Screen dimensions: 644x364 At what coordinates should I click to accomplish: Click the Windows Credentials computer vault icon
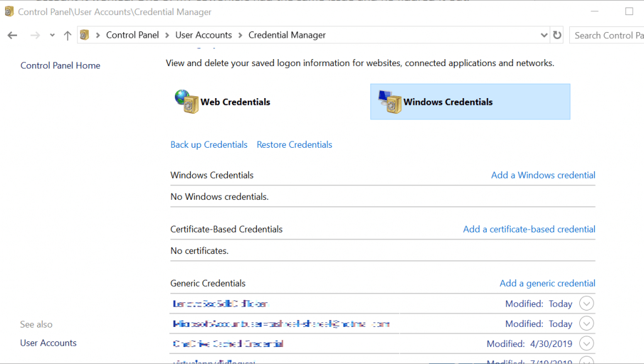(390, 101)
